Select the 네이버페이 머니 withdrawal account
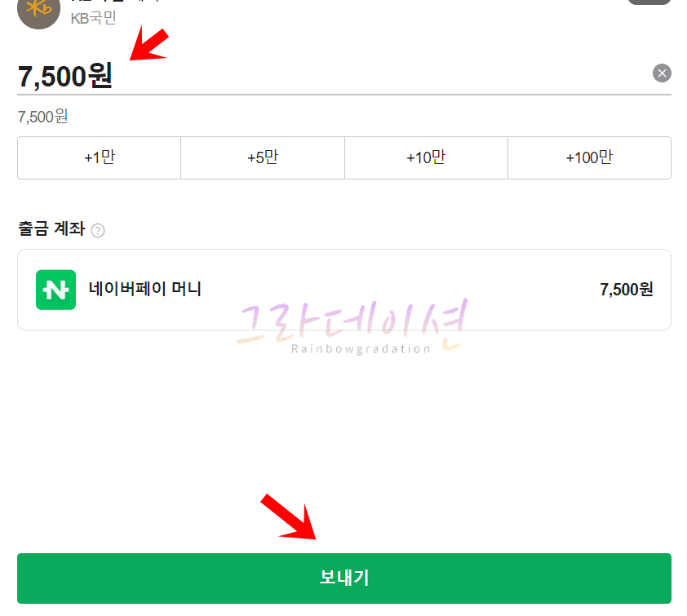The height and width of the screenshot is (616, 687). (344, 290)
